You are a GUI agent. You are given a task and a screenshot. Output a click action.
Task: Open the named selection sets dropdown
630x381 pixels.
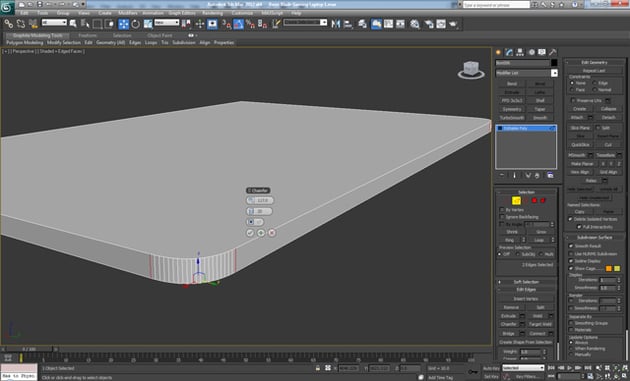(x=305, y=23)
